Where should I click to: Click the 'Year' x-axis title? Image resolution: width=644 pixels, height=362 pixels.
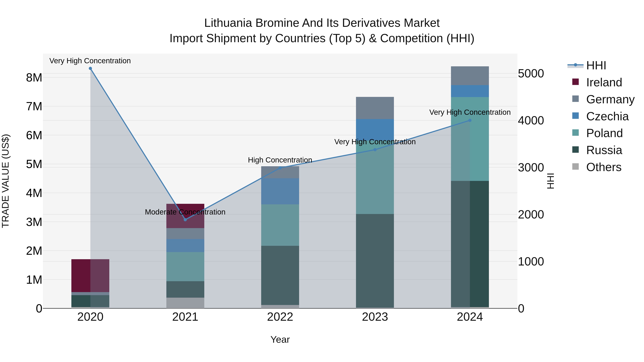tap(280, 339)
